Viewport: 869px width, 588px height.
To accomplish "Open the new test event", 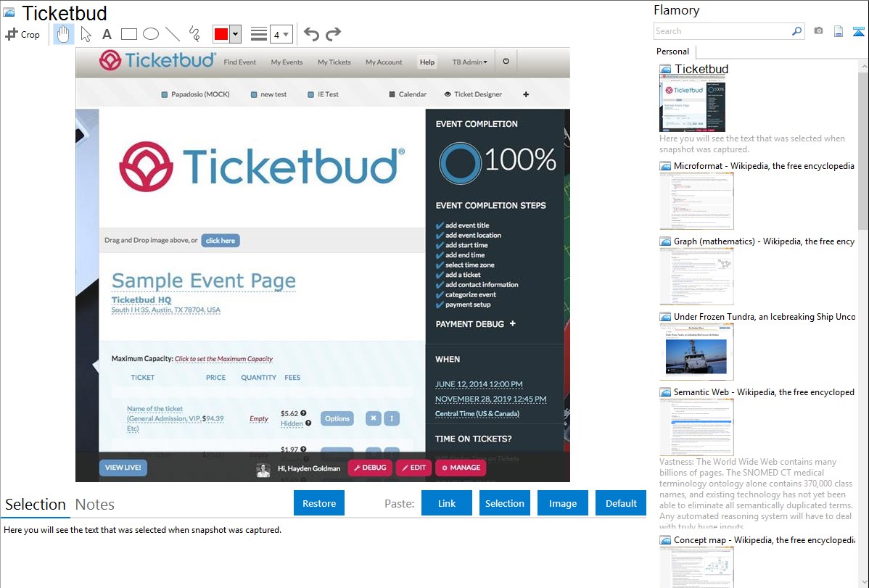I will pyautogui.click(x=269, y=94).
